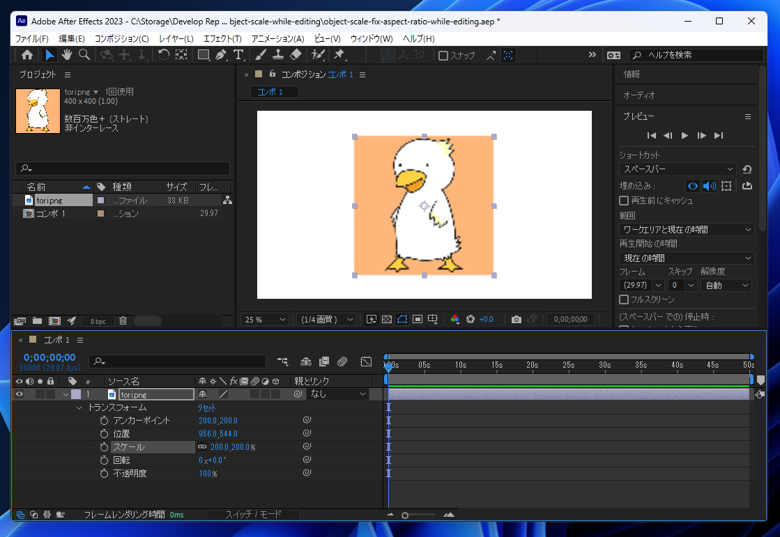The width and height of the screenshot is (780, 537).
Task: Click the Interpret Footage icon at Project panel bottom
Action: click(20, 321)
